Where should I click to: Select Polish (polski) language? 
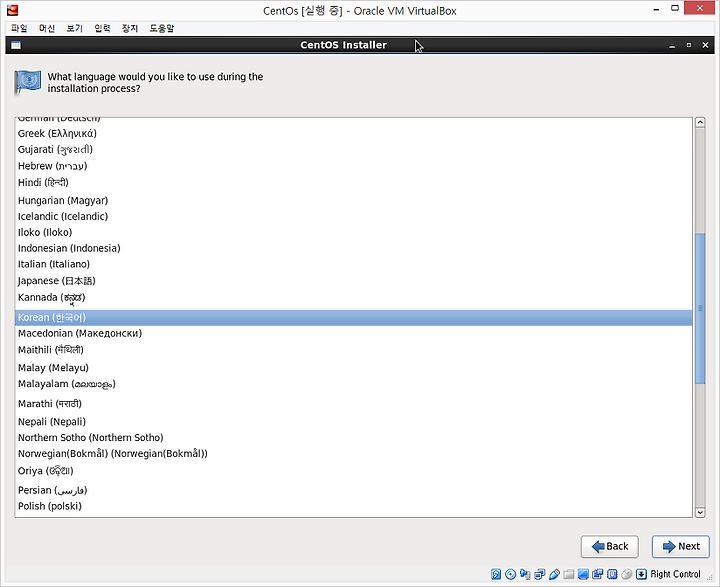(x=354, y=506)
